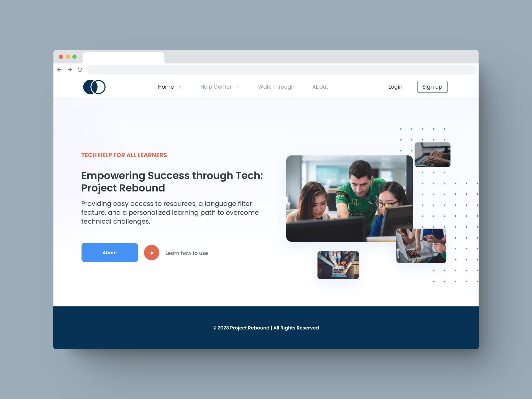532x399 pixels.
Task: Select the About navigation menu item
Action: pos(321,87)
